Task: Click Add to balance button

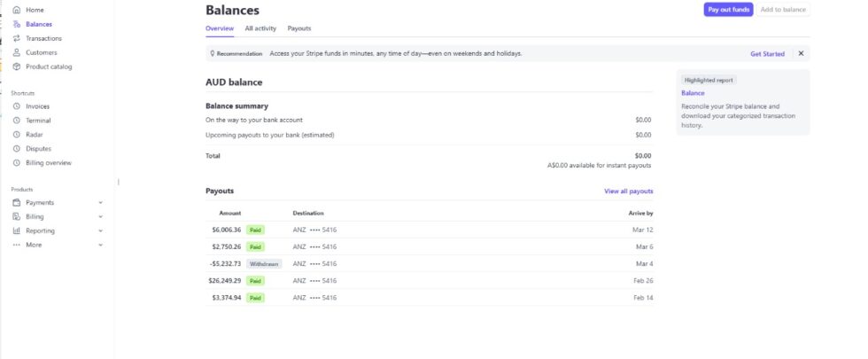Action: pos(783,10)
